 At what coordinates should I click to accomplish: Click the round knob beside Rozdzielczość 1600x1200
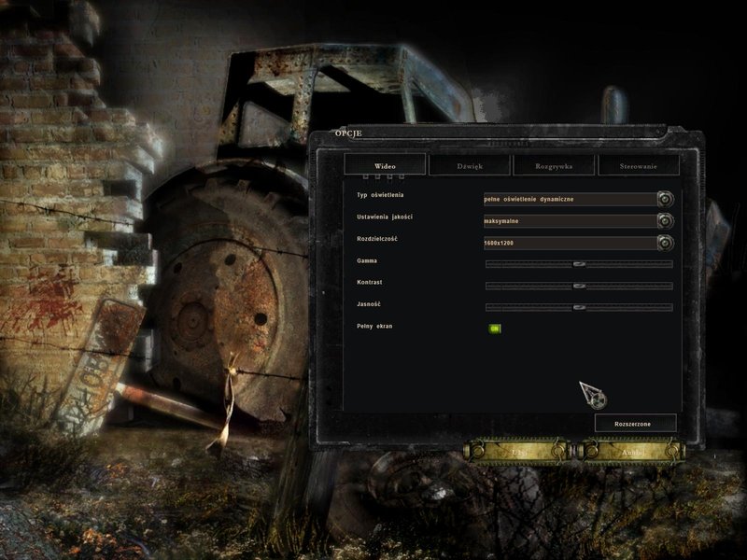coord(666,243)
